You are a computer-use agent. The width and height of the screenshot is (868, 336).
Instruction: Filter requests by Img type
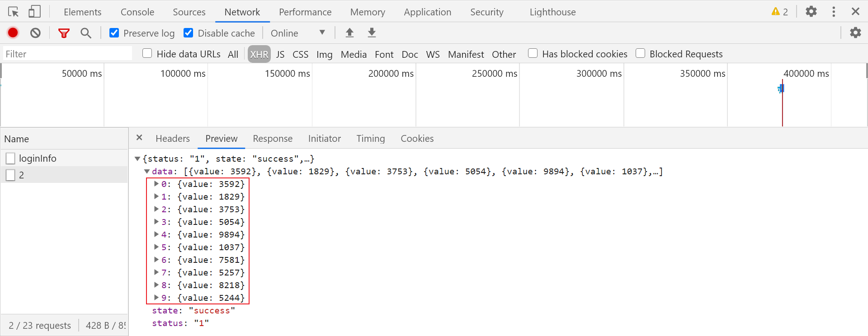[x=325, y=54]
